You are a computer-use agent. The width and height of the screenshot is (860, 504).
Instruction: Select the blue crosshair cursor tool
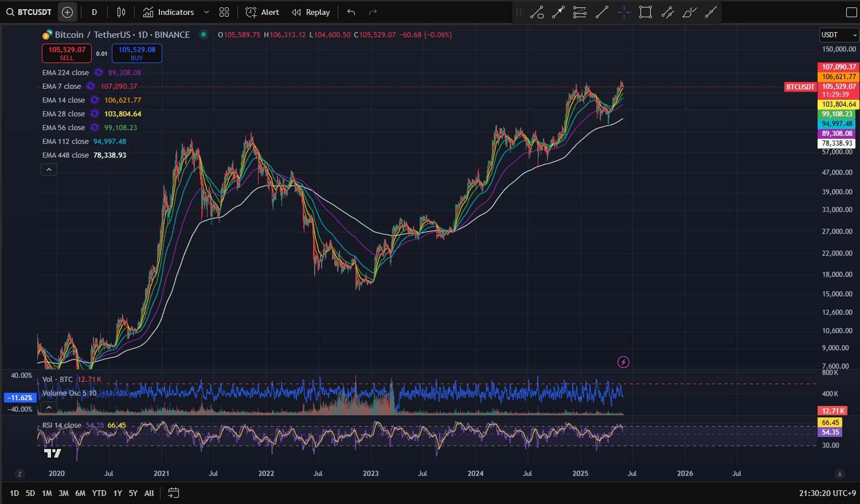[x=624, y=12]
